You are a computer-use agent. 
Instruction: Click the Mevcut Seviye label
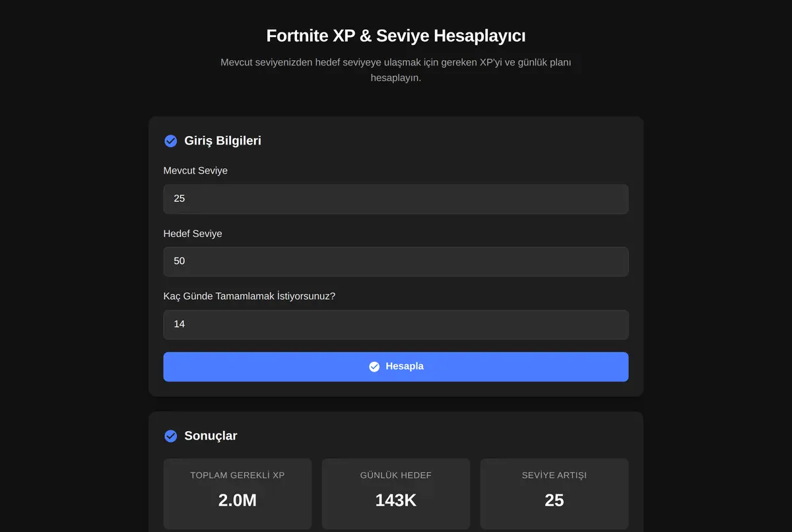point(195,170)
